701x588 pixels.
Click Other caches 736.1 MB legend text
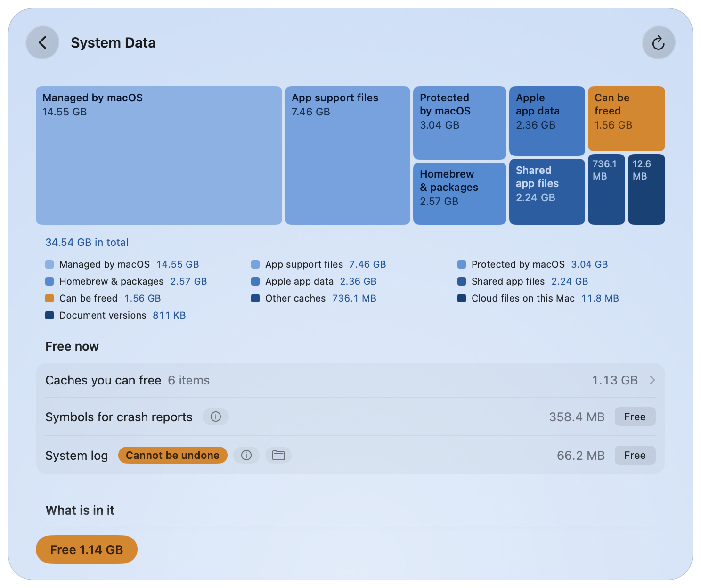(320, 298)
